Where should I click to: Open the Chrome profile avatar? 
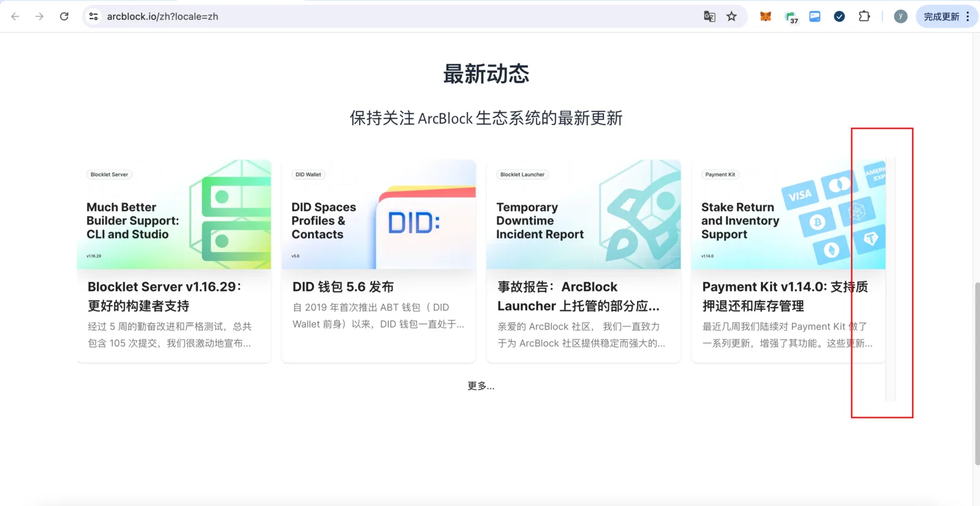tap(900, 17)
